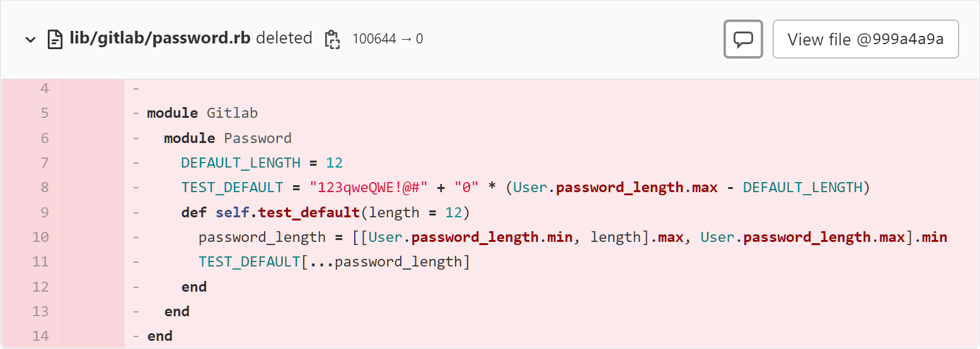Select line number 6 in the diff

pyautogui.click(x=44, y=138)
